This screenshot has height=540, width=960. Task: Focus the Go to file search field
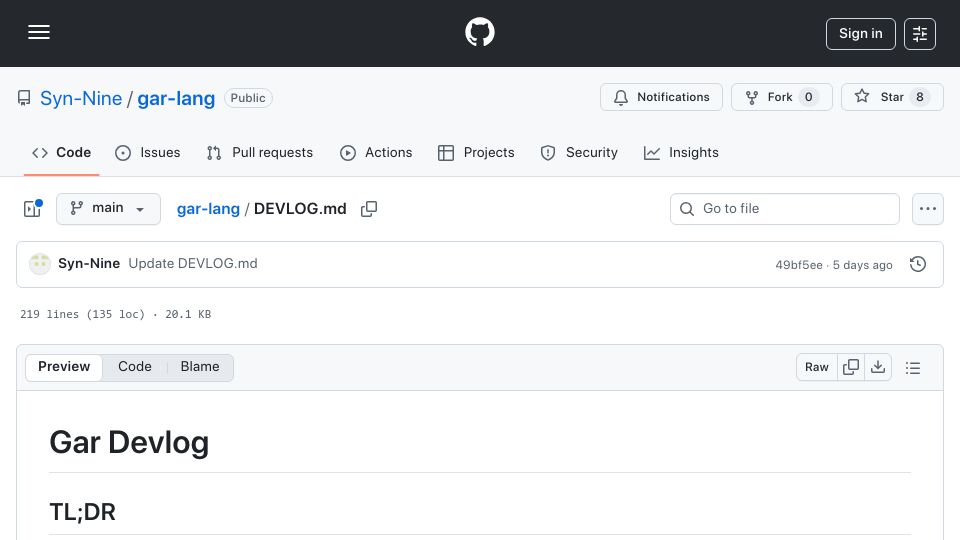(784, 209)
